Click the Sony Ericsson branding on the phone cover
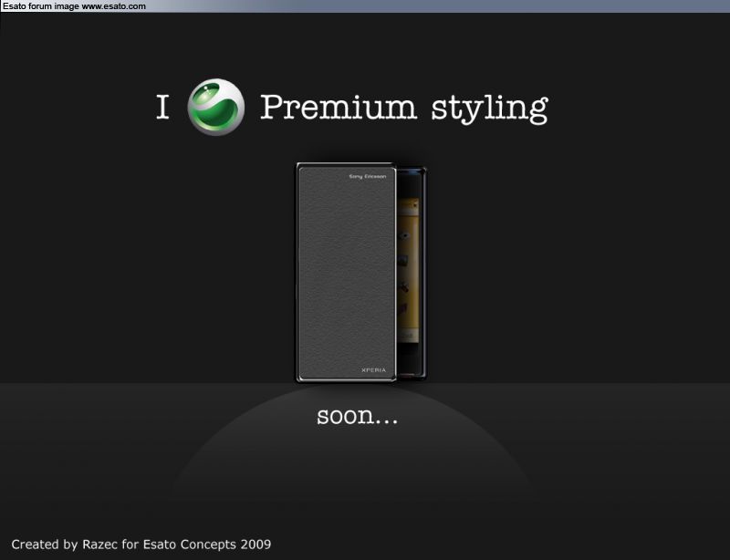Viewport: 730px width, 560px height. point(367,176)
